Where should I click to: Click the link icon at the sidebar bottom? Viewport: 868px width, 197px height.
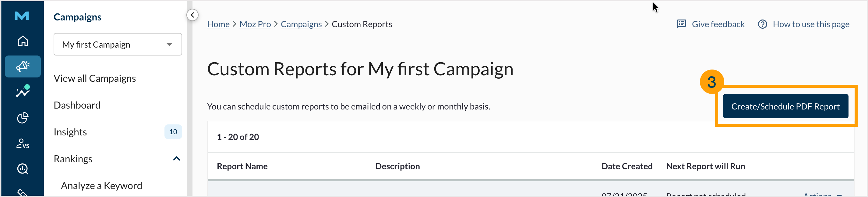(22, 193)
